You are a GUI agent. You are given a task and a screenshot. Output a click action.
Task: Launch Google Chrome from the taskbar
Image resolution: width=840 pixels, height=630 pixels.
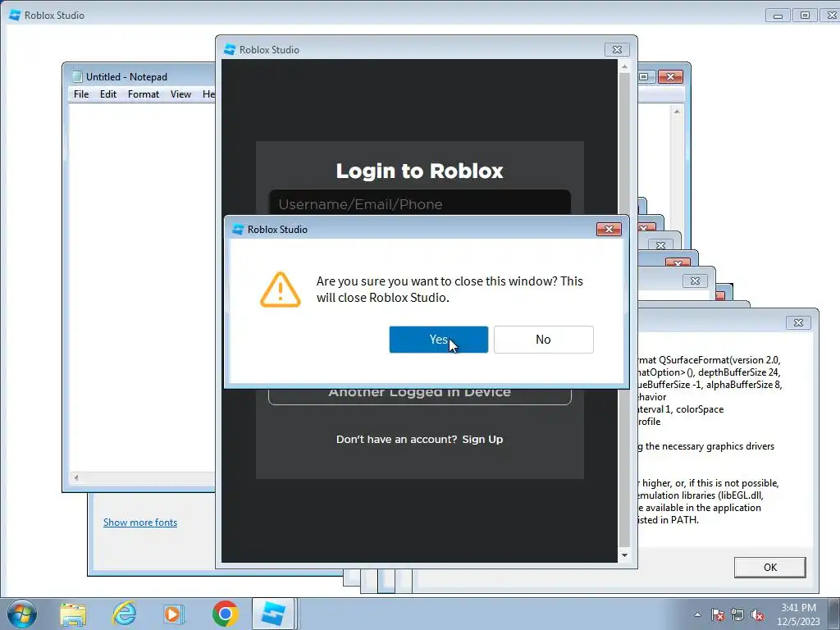point(225,614)
